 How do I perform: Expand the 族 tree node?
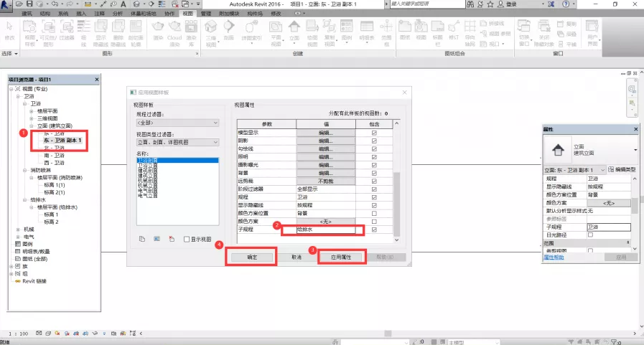click(11, 266)
